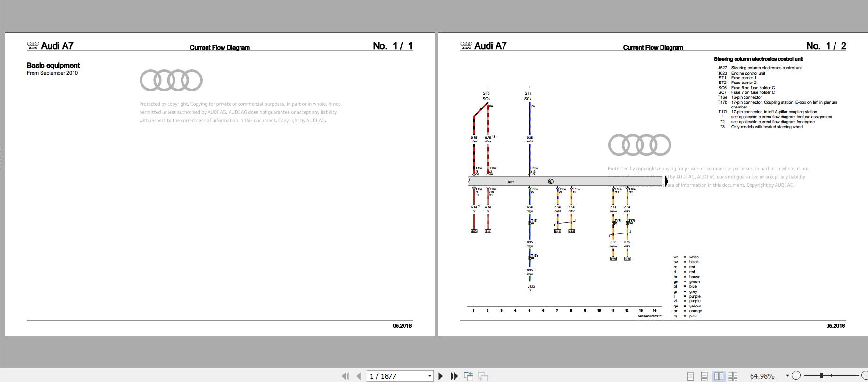
Task: Click 'No. 1 / 2' page label
Action: pos(826,46)
